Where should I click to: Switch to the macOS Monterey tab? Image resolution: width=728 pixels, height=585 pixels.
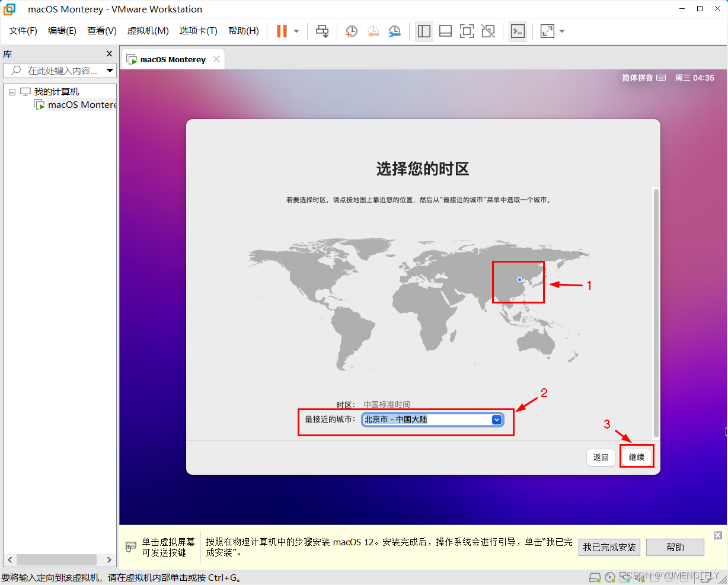tap(173, 59)
